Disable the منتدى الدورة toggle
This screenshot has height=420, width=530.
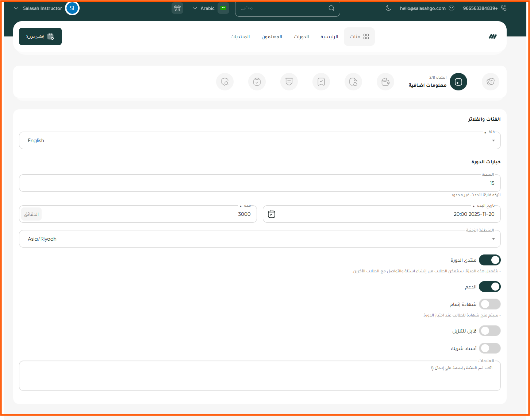click(x=490, y=260)
